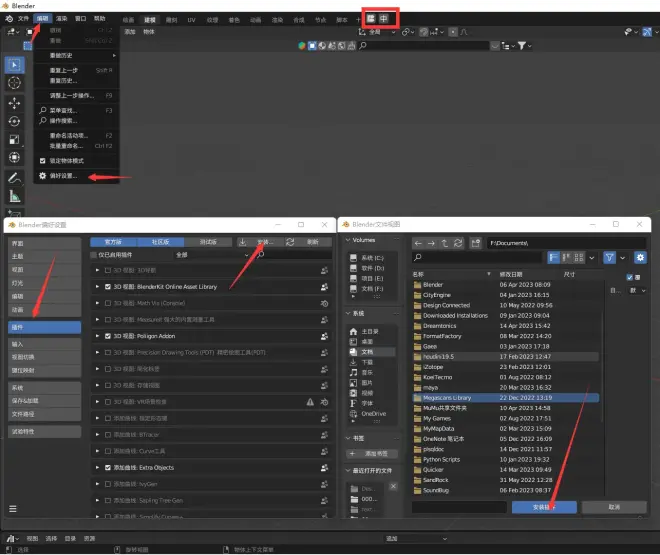The image size is (660, 555).
Task: Select the Annotate pencil tool
Action: pyautogui.click(x=14, y=178)
